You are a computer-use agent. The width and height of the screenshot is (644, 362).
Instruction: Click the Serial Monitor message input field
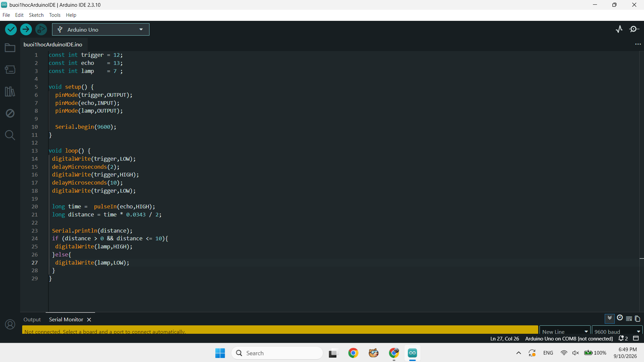280,330
